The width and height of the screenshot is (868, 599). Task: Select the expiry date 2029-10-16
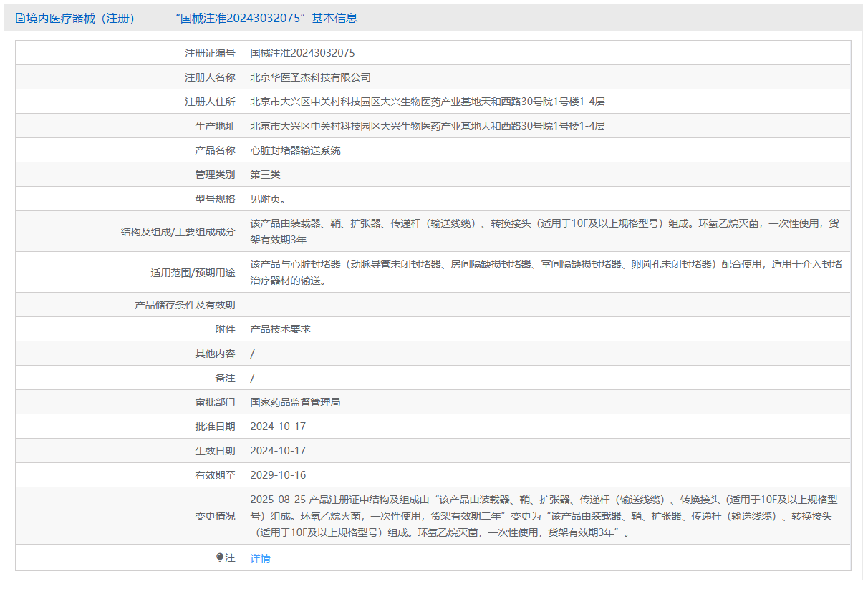click(278, 475)
